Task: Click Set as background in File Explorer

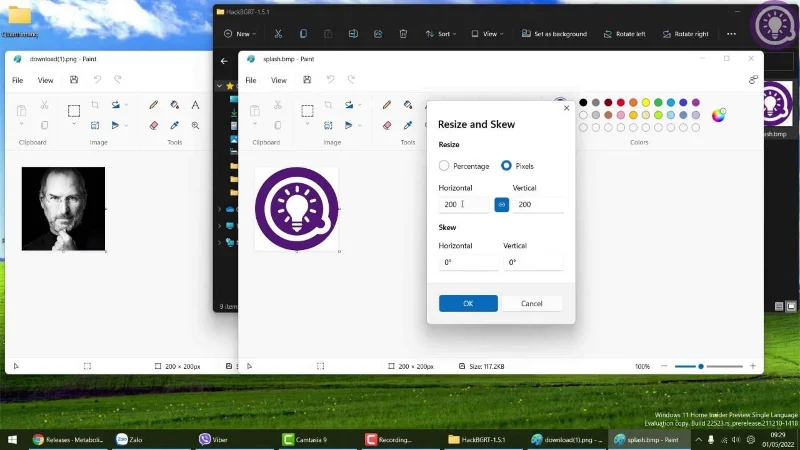Action: pos(554,34)
